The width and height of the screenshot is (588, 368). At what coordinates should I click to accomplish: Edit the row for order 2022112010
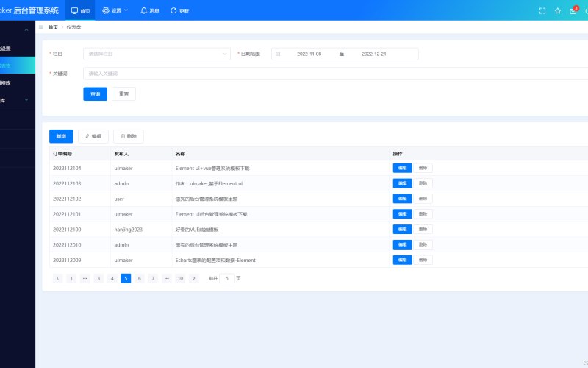[x=402, y=245]
